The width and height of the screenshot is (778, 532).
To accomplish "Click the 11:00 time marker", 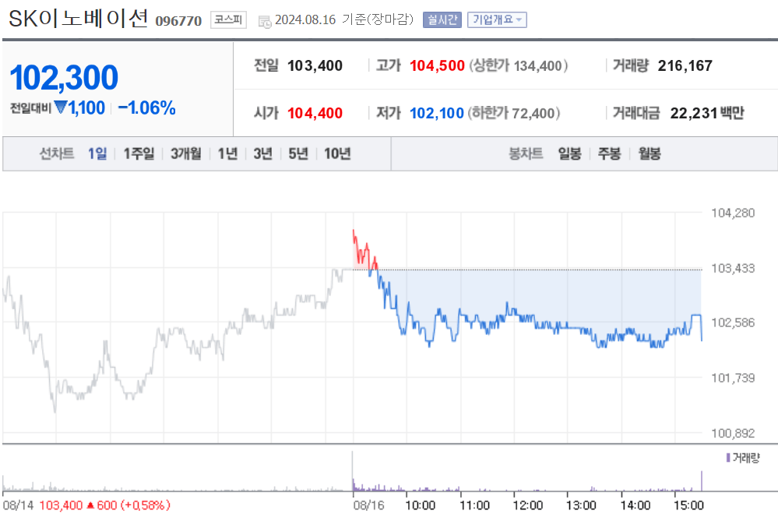I will pos(474,506).
